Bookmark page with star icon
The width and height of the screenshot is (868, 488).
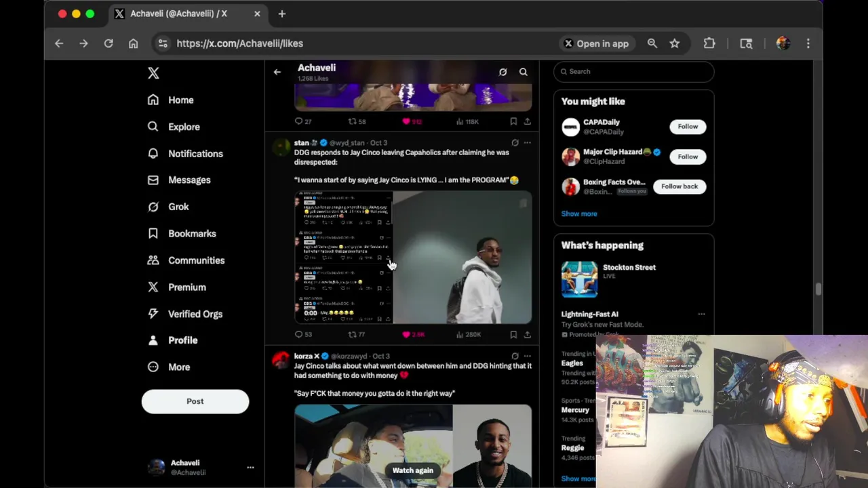(x=675, y=43)
